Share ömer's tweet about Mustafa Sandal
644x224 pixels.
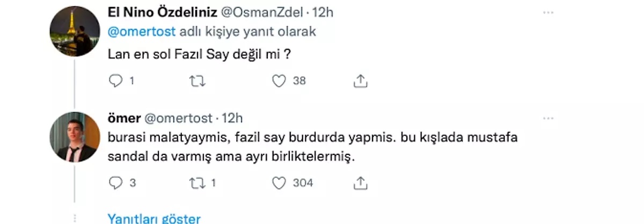coord(361,183)
